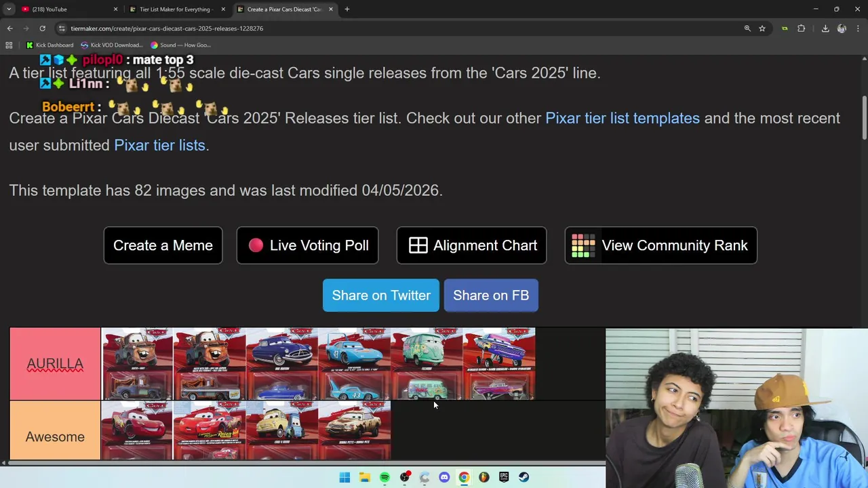Open Spotify from the taskbar
The height and width of the screenshot is (488, 868).
pyautogui.click(x=384, y=477)
